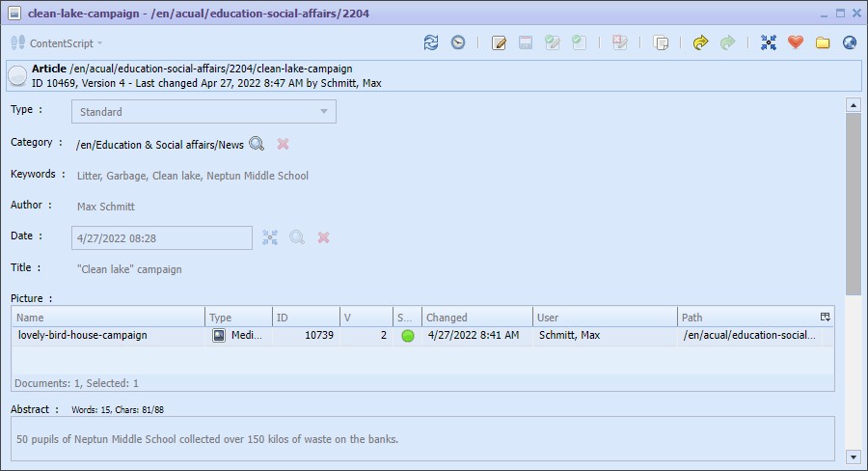Click the vertical scrollbar down arrow
This screenshot has width=868, height=471.
point(854,457)
